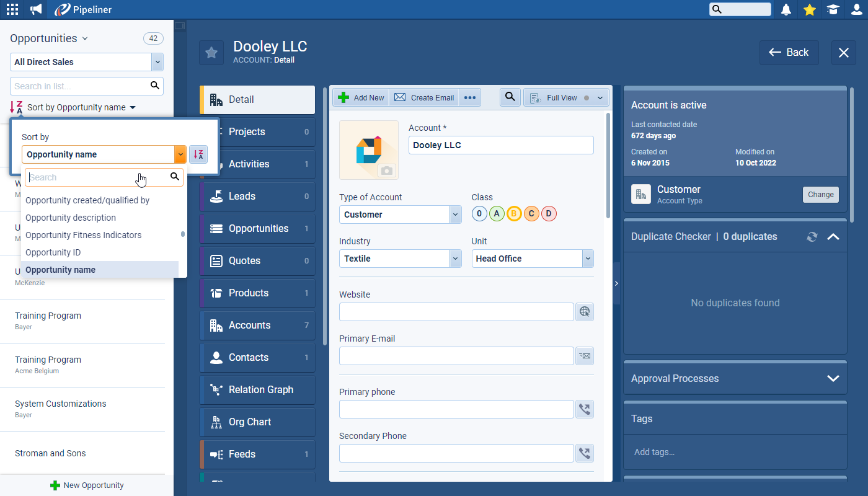This screenshot has height=496, width=868.
Task: Refresh the Duplicate Checker
Action: tap(812, 237)
